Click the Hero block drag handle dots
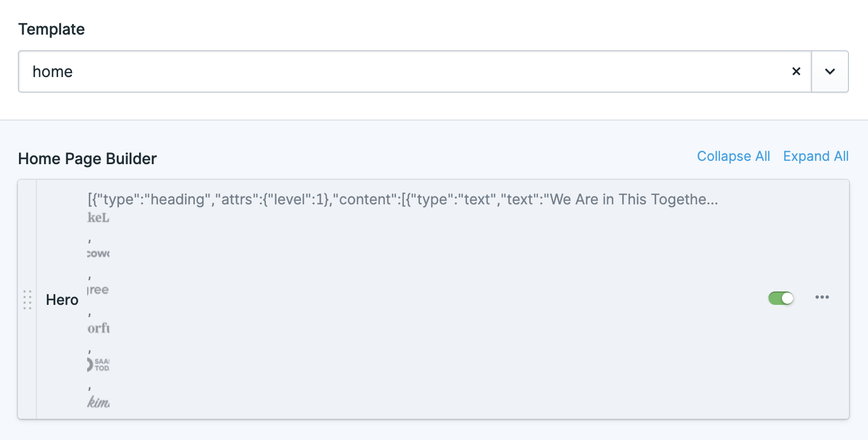The height and width of the screenshot is (440, 868). pos(27,300)
